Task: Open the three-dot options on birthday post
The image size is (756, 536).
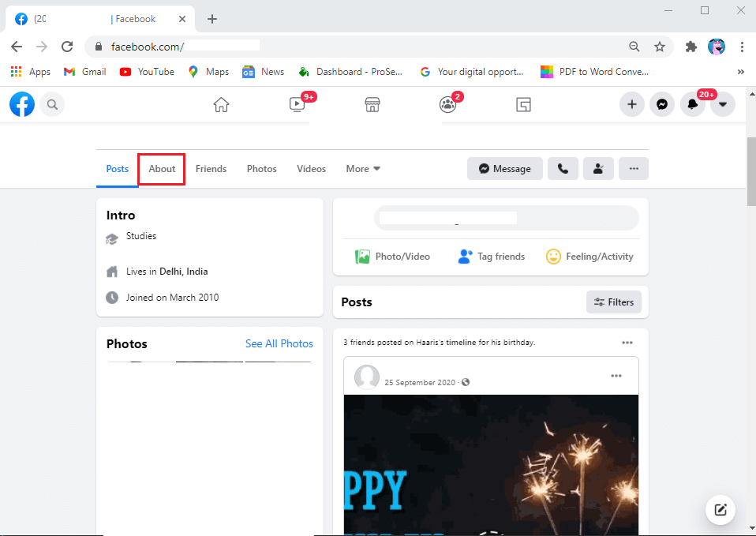Action: [x=627, y=343]
